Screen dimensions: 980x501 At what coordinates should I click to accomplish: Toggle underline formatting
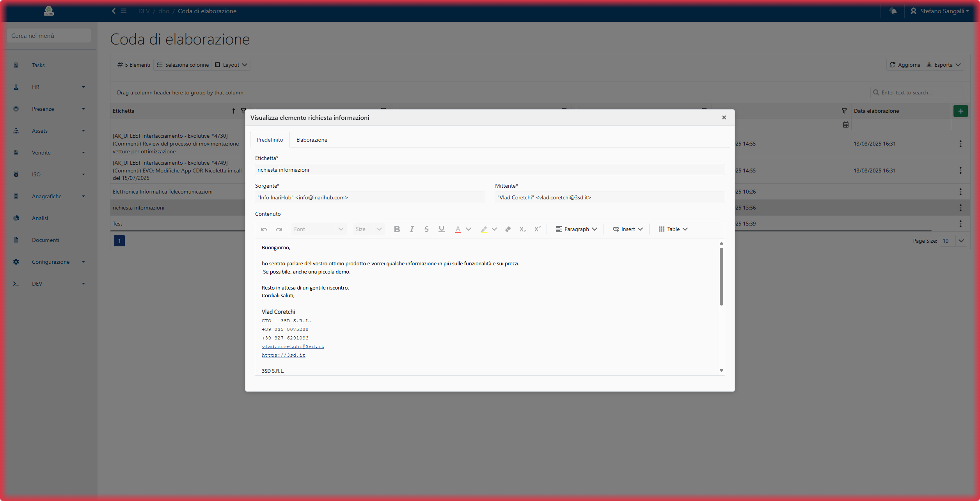click(441, 229)
